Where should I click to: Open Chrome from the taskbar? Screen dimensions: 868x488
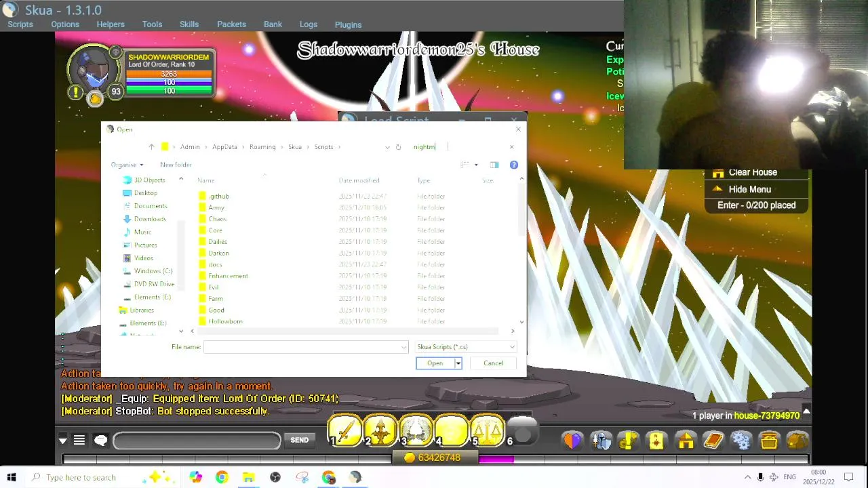tap(222, 477)
